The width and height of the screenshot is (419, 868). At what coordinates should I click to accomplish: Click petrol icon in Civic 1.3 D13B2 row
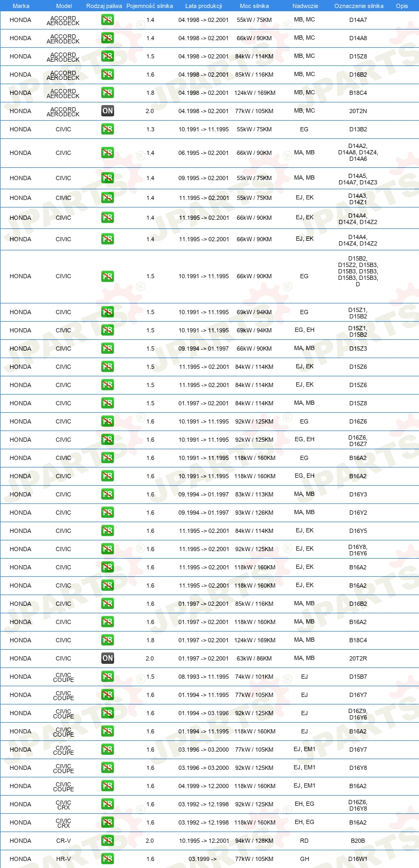108,129
